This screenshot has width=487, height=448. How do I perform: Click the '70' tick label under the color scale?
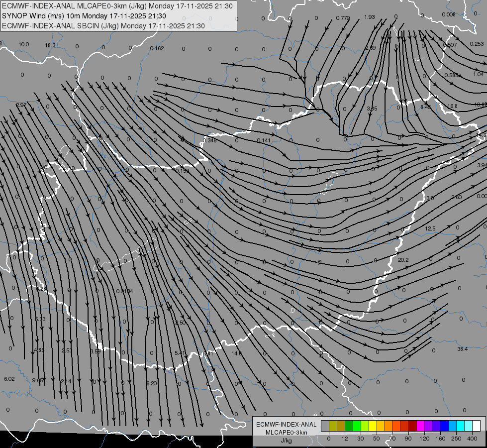pyautogui.click(x=392, y=439)
